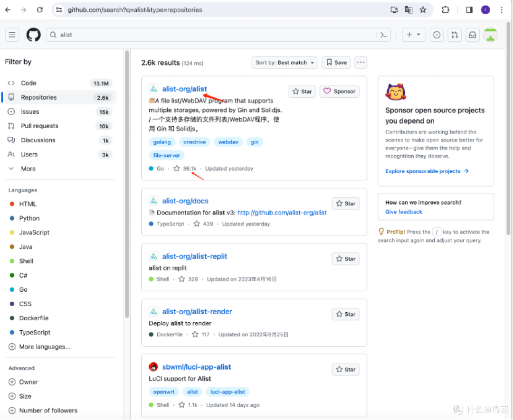Open alist-org/alist repository link
This screenshot has height=420, width=513.
(x=184, y=89)
